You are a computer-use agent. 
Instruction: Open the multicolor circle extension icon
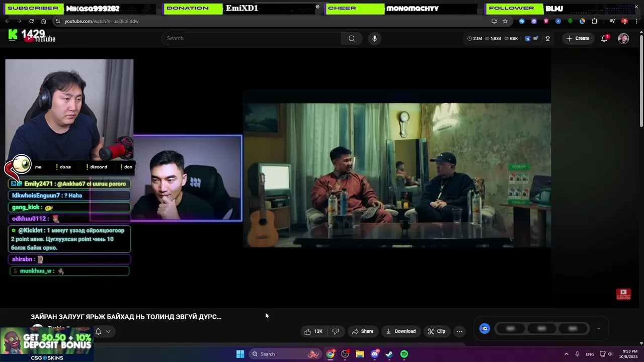tap(582, 21)
